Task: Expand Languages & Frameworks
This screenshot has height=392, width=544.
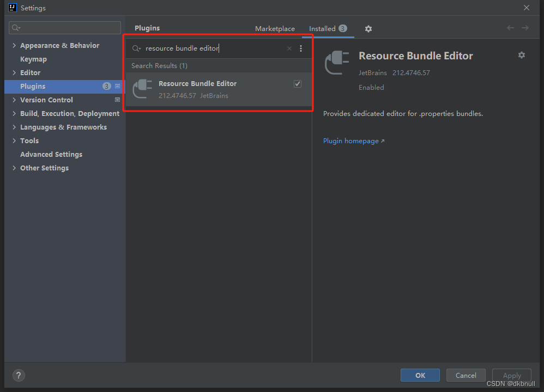Action: coord(14,127)
